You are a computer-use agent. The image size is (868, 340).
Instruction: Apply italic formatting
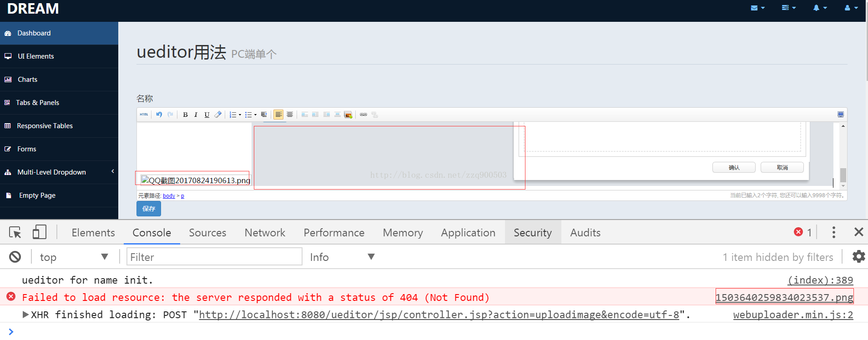click(196, 115)
